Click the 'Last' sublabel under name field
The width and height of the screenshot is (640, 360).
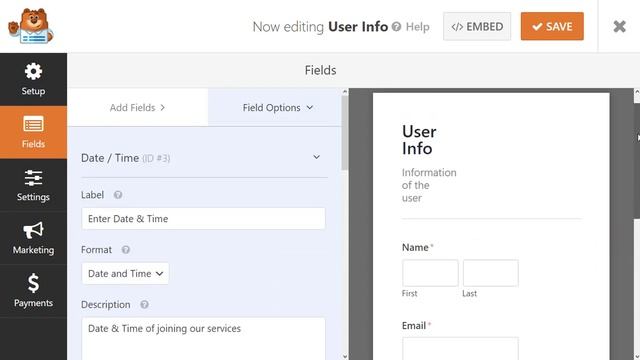[469, 293]
